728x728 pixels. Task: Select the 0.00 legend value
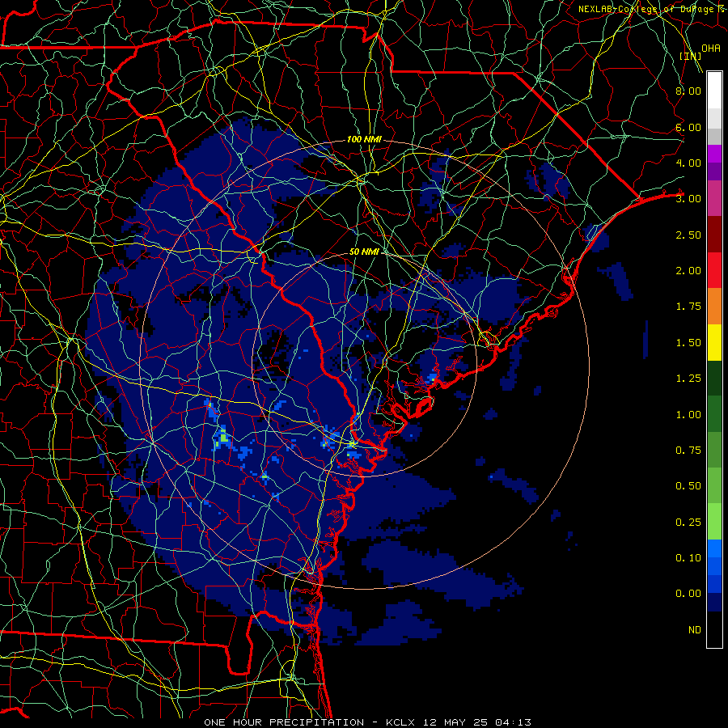click(688, 594)
